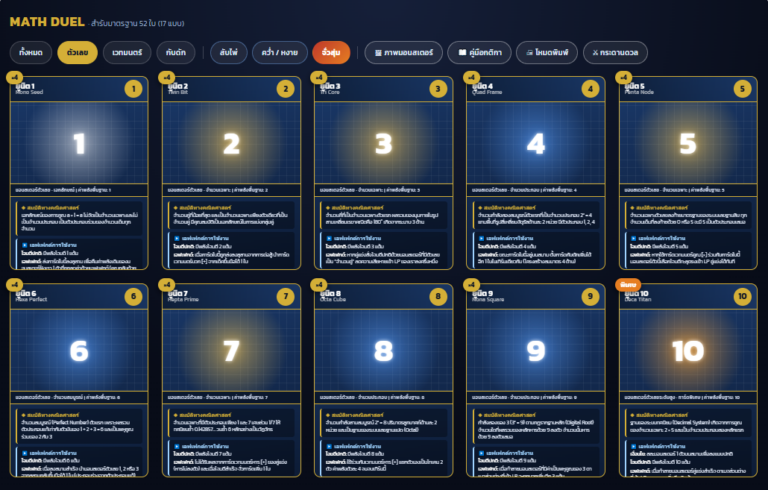Enable the โหมดพิมพ์ print mode
The width and height of the screenshot is (768, 490).
(x=547, y=52)
